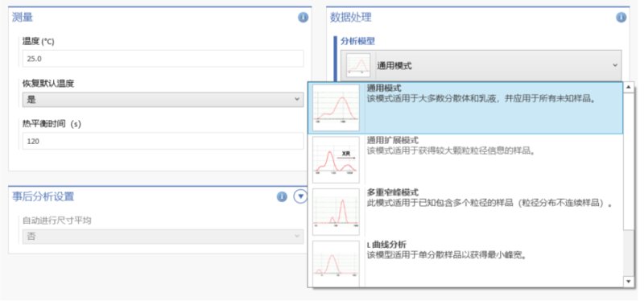Viewport: 644px width, 301px height.
Task: Edit the 温度 (°C) input field
Action: pos(163,59)
